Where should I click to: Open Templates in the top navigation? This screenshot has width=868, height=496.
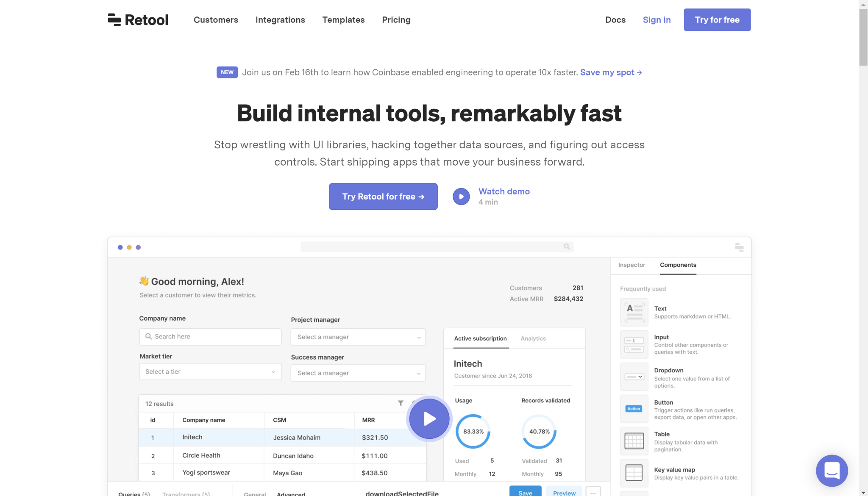point(343,20)
